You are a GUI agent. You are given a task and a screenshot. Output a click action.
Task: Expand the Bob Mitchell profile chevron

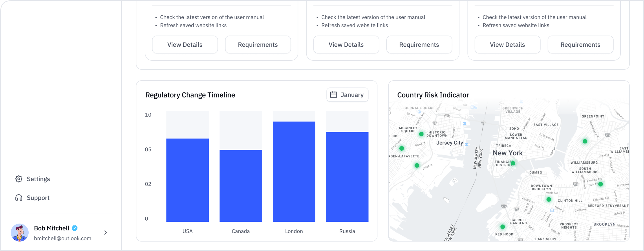pyautogui.click(x=105, y=232)
